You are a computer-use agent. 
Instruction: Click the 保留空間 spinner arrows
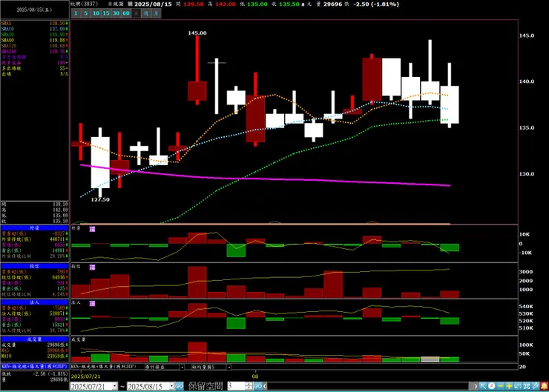click(x=249, y=386)
